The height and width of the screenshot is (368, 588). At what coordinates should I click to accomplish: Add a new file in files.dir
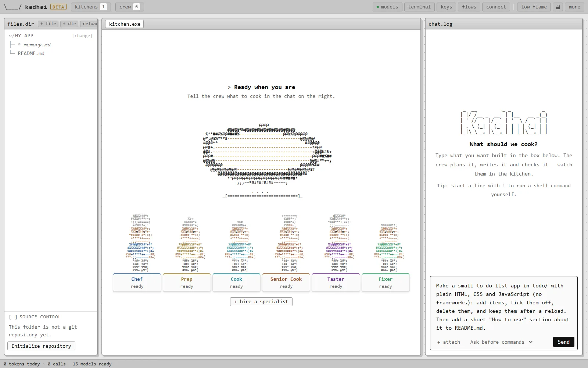[x=48, y=24]
